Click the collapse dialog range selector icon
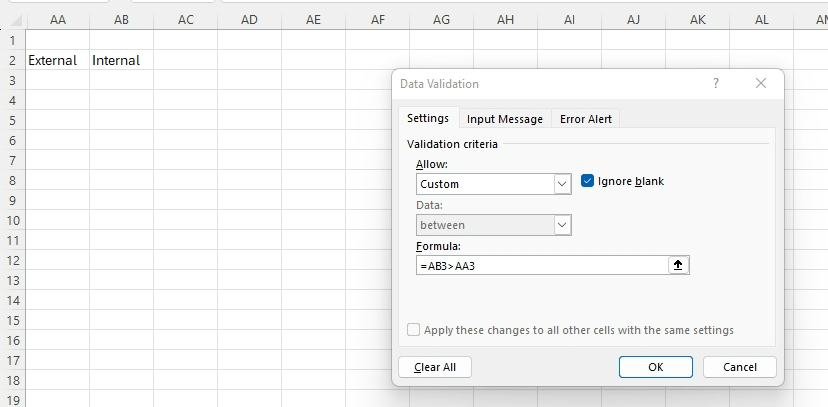This screenshot has width=828, height=407. click(x=679, y=265)
